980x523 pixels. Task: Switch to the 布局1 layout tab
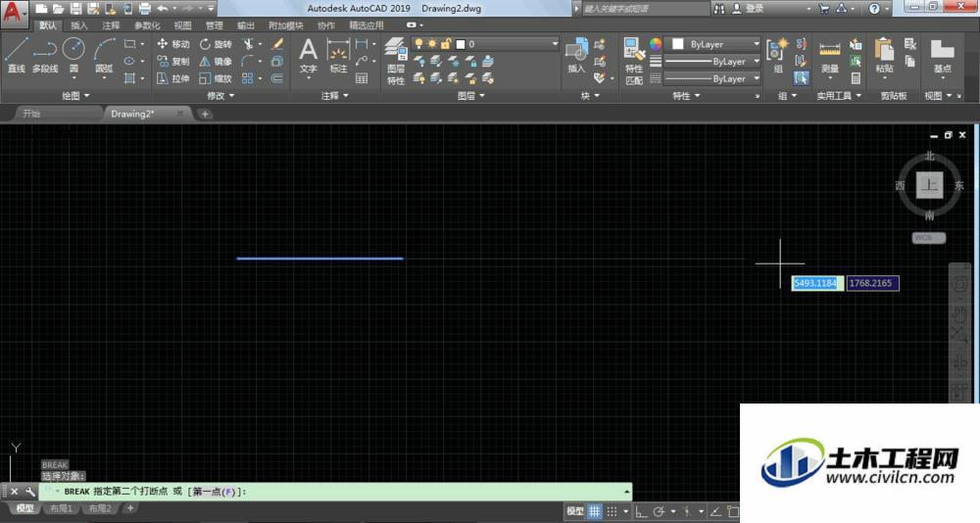(61, 508)
